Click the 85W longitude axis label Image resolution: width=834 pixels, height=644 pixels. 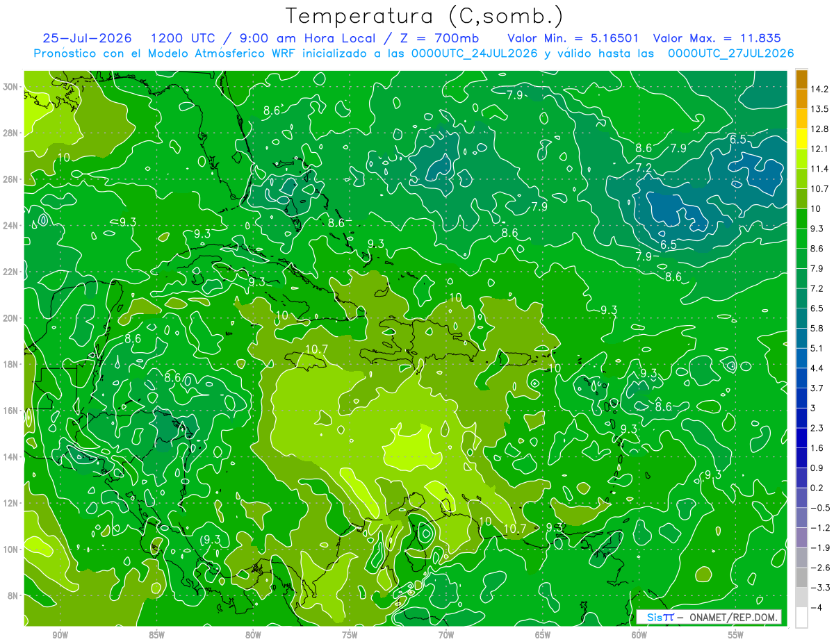tap(156, 635)
